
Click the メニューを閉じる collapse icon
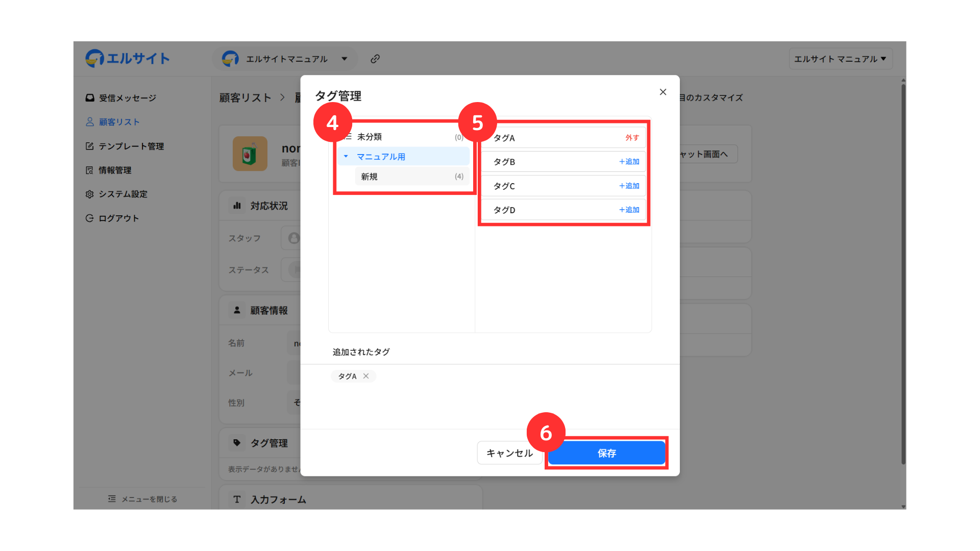pyautogui.click(x=112, y=499)
